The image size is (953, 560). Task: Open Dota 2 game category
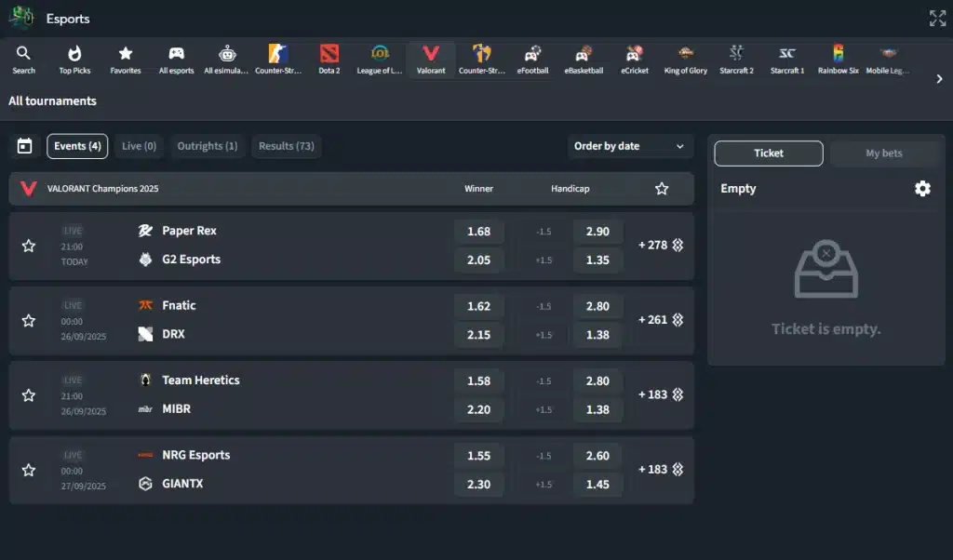(329, 60)
